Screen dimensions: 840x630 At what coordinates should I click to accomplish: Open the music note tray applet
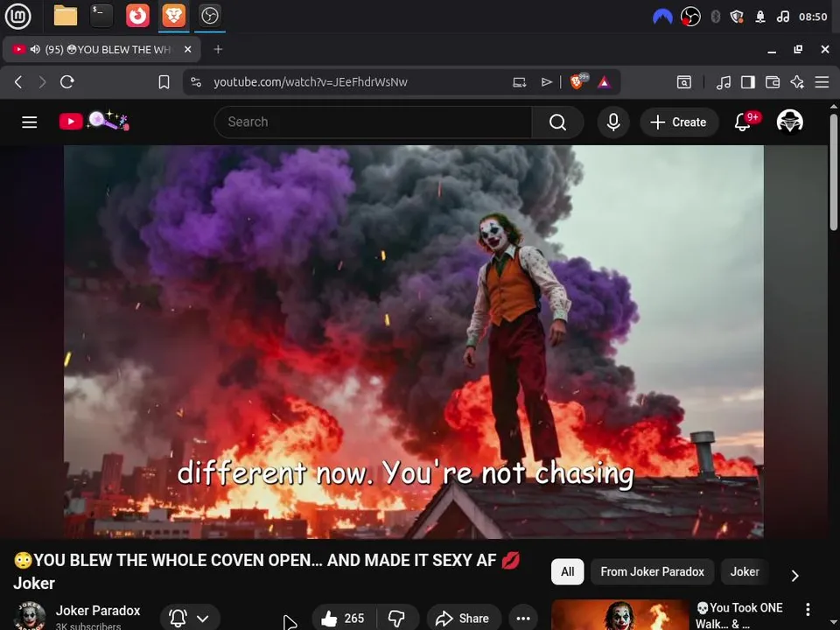[x=782, y=17]
